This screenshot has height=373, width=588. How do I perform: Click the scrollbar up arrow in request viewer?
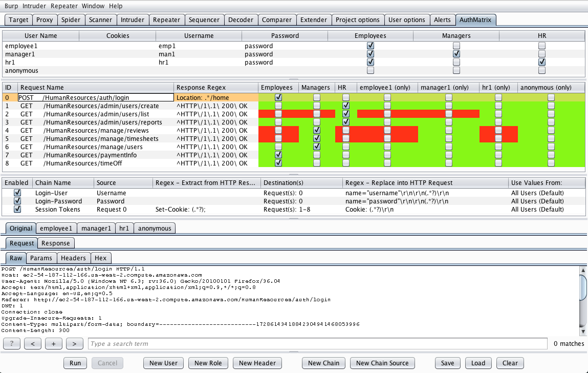(x=583, y=270)
